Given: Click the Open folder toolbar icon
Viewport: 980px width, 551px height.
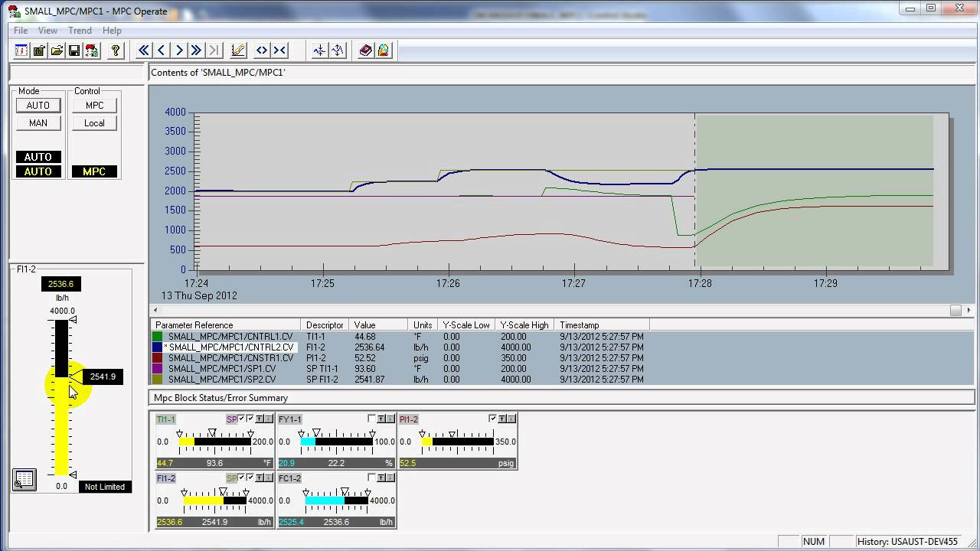Looking at the screenshot, I should [x=57, y=51].
